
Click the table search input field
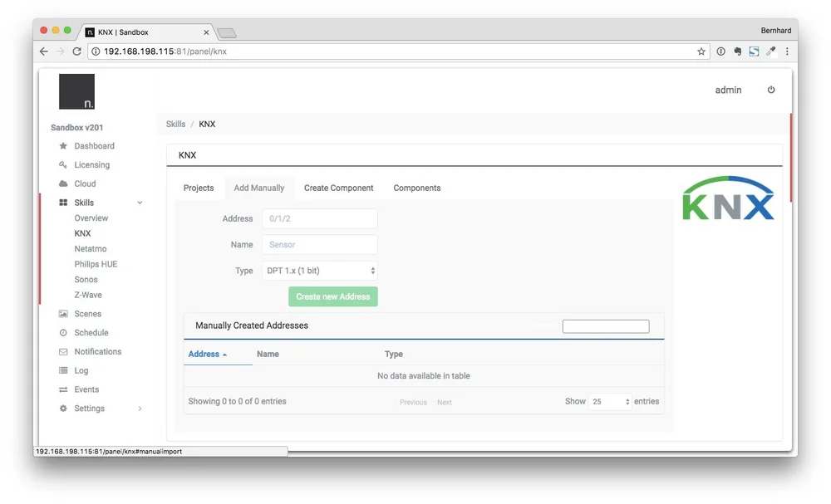[606, 326]
